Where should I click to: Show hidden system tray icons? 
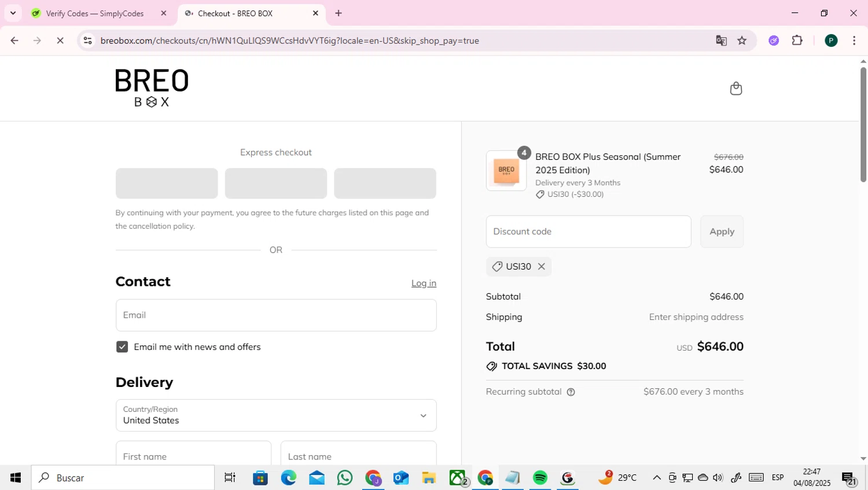click(x=657, y=477)
